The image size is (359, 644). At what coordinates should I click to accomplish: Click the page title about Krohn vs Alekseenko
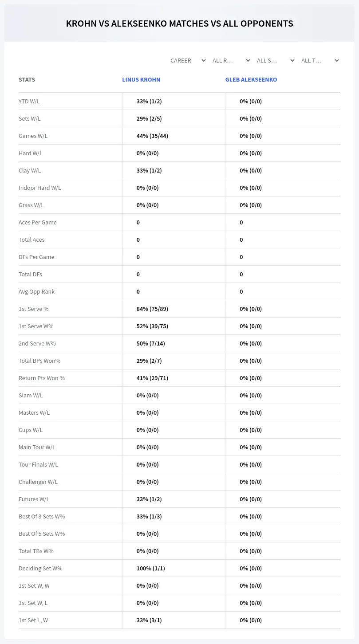[179, 24]
